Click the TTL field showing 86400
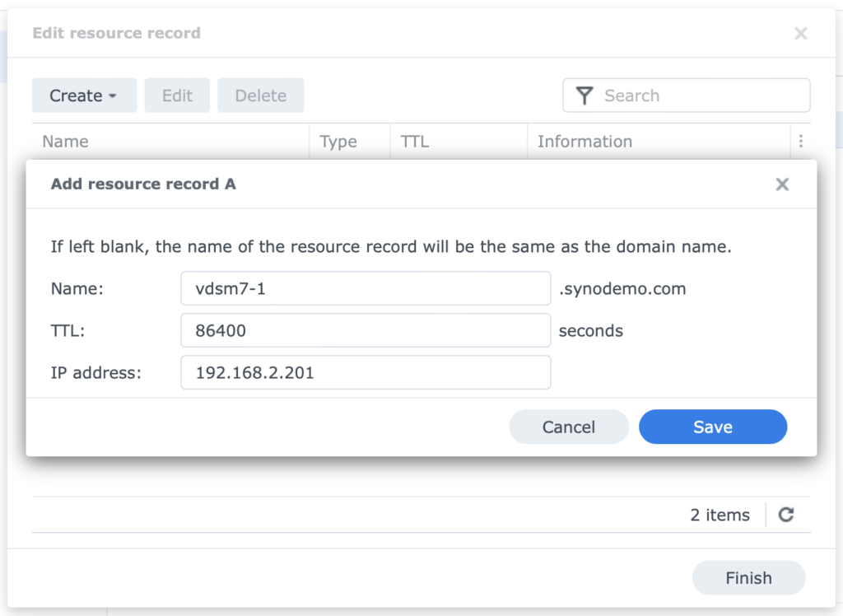The width and height of the screenshot is (843, 616). click(x=366, y=330)
